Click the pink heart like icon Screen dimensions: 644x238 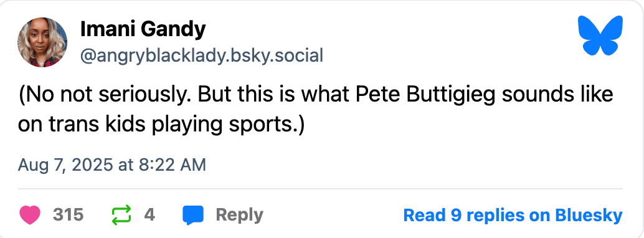pos(29,215)
